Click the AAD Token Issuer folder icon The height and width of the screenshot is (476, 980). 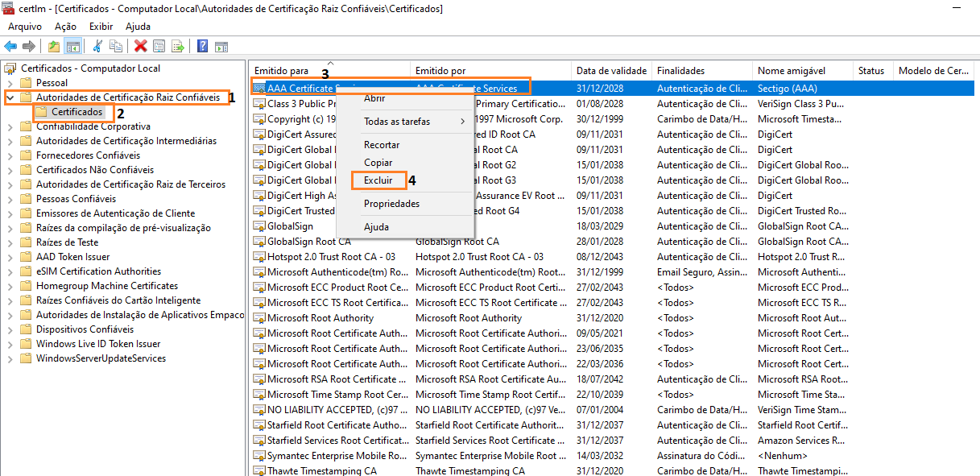click(27, 257)
